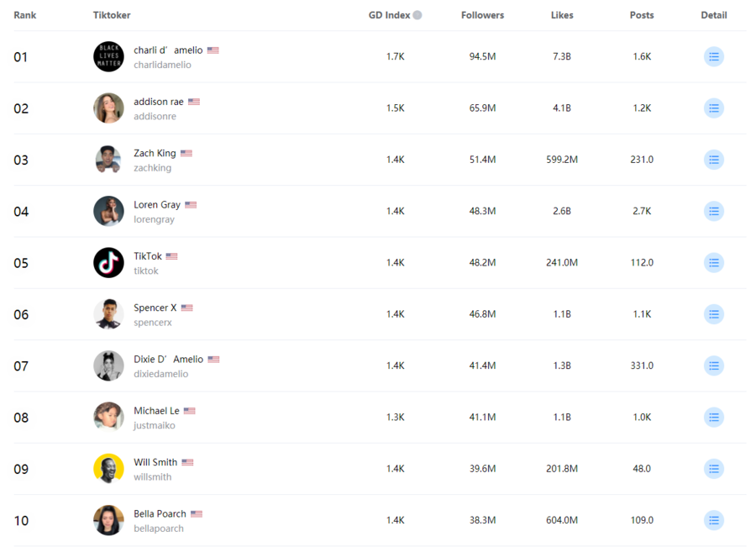Screen dimensions: 756x547
Task: Open detail icon for TikTok account
Action: (x=713, y=263)
